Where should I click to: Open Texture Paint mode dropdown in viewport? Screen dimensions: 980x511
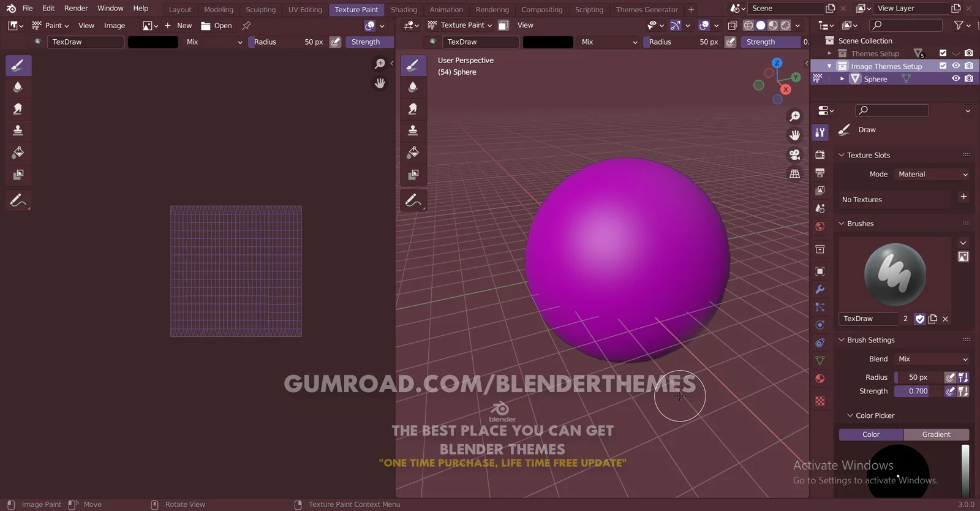460,25
